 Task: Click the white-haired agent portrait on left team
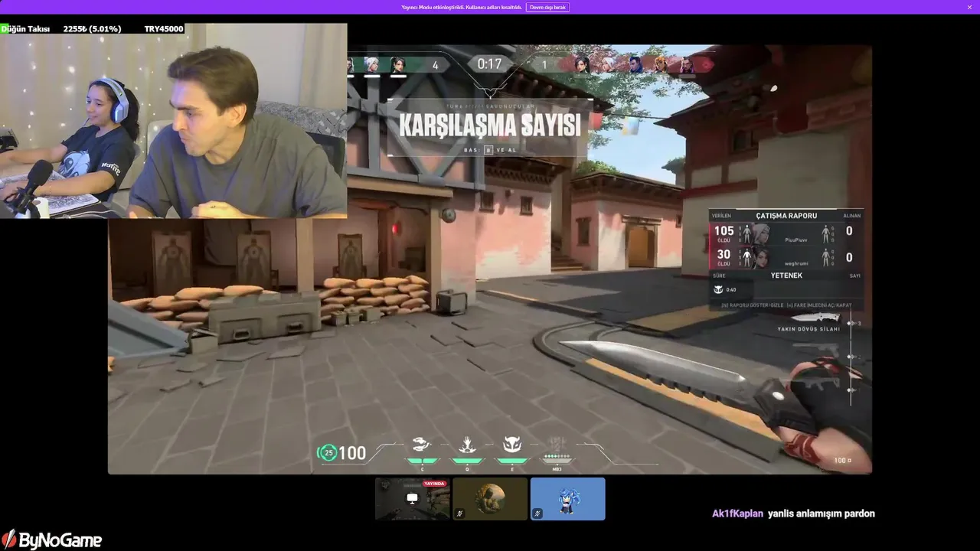[x=372, y=65]
